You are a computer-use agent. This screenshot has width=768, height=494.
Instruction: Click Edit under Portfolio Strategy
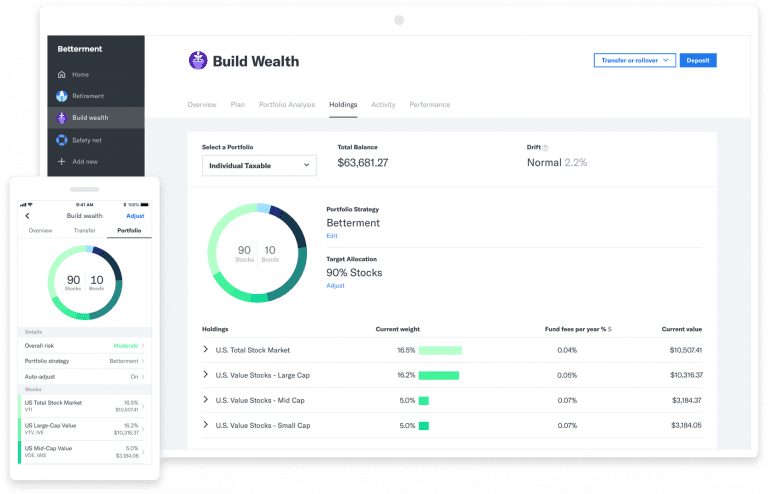(x=332, y=235)
